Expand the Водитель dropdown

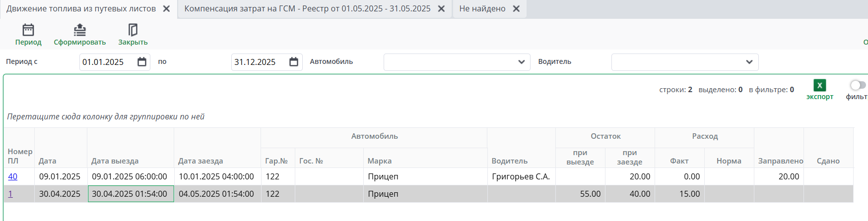point(749,62)
